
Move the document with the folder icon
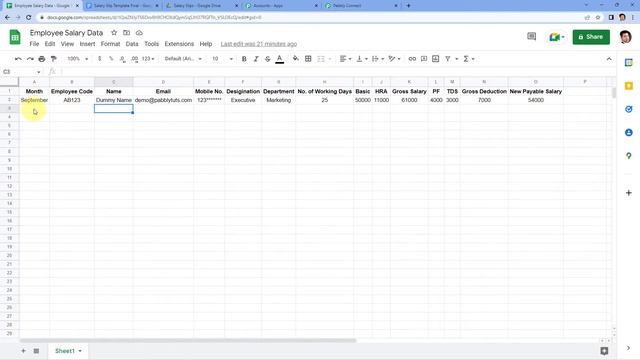(127, 33)
